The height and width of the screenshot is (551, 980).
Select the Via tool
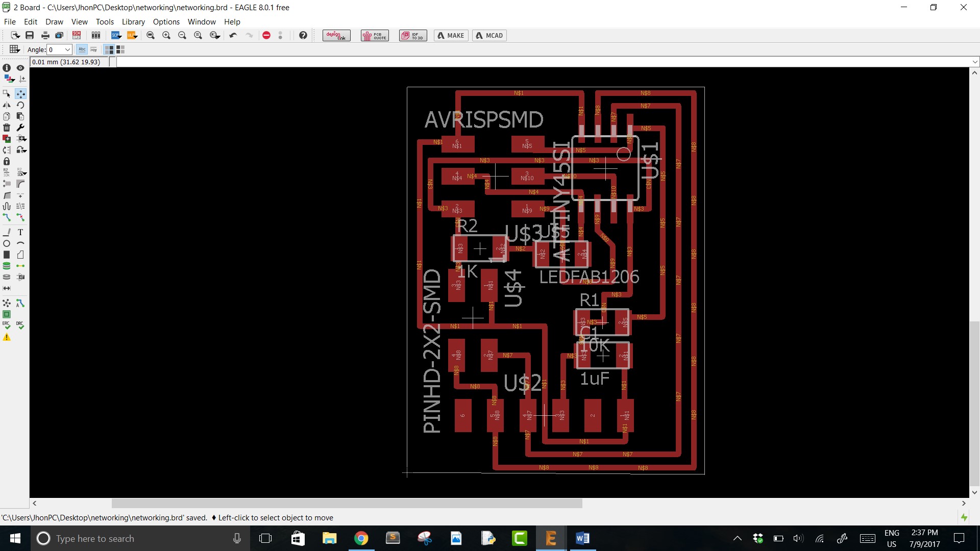[x=7, y=266]
